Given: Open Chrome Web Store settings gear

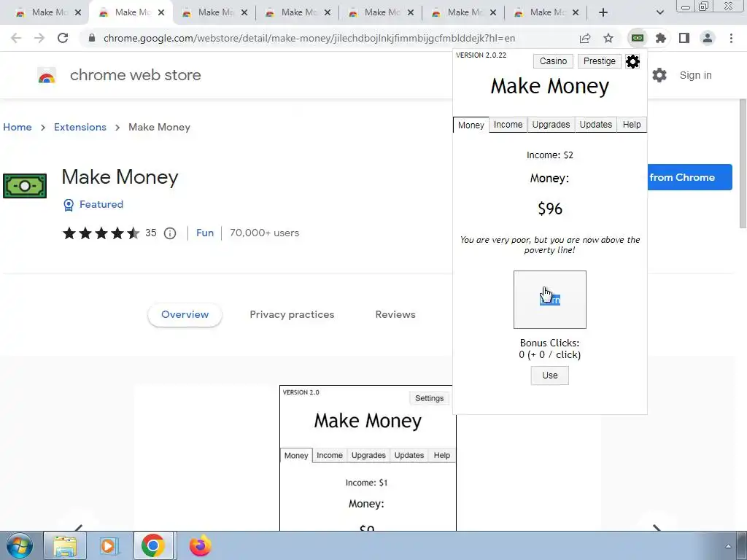Looking at the screenshot, I should [659, 75].
